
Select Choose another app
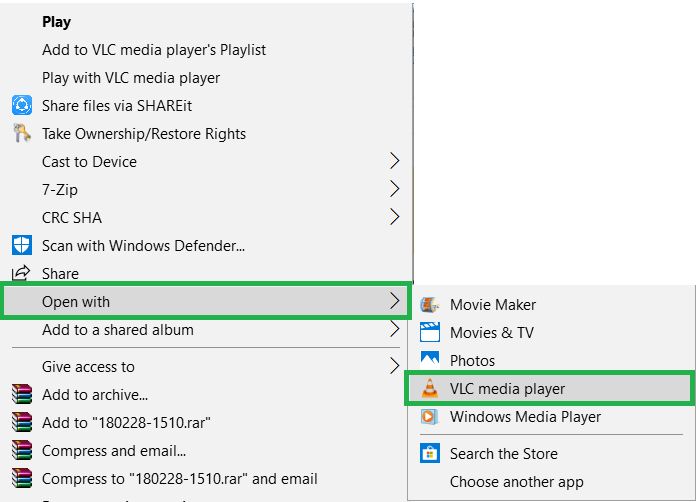point(517,482)
